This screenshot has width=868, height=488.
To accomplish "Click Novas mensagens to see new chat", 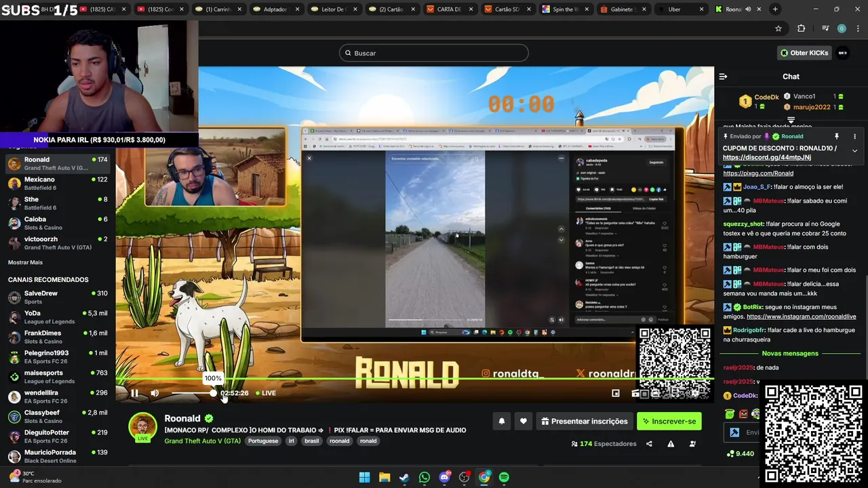I will click(x=790, y=353).
